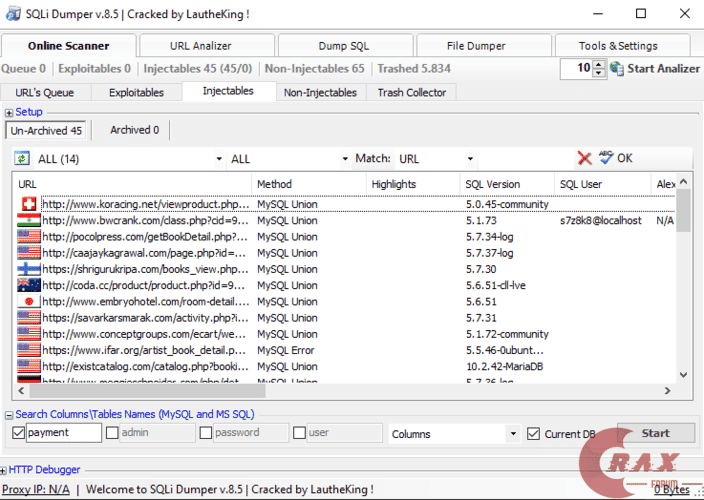Click Swiss flag icon of koracing.net row
This screenshot has height=500, width=704.
pos(29,204)
